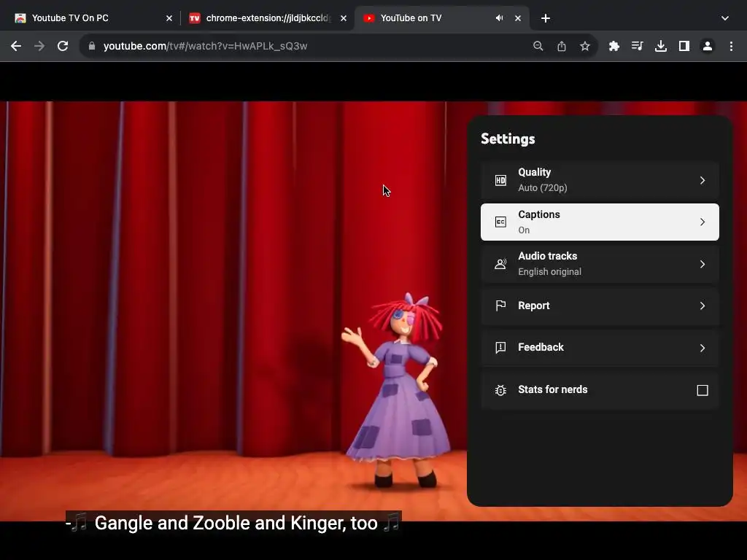This screenshot has width=747, height=560.
Task: Mute the YouTube on TV tab audio
Action: pos(499,18)
